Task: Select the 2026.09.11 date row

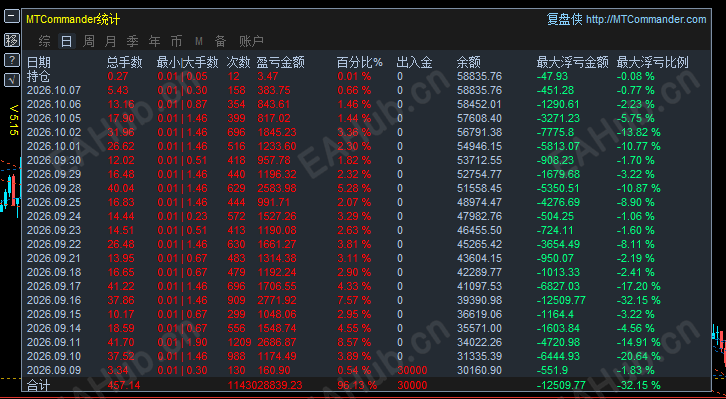Action: point(54,343)
